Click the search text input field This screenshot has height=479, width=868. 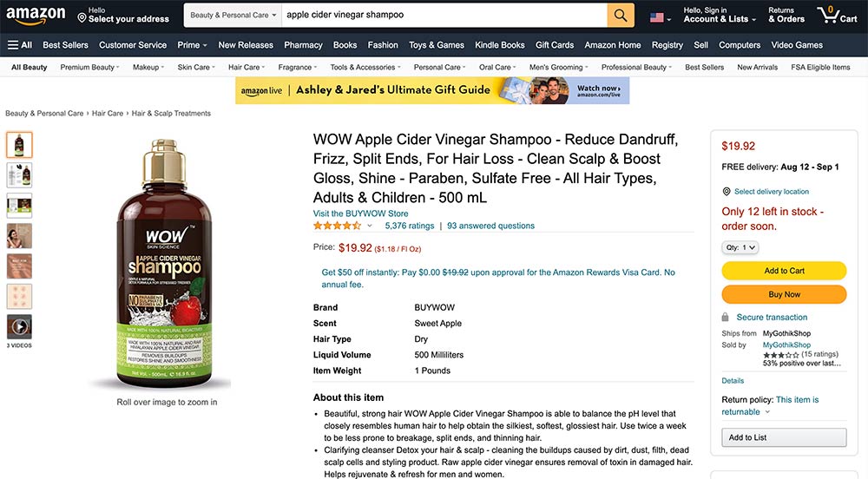(x=443, y=16)
